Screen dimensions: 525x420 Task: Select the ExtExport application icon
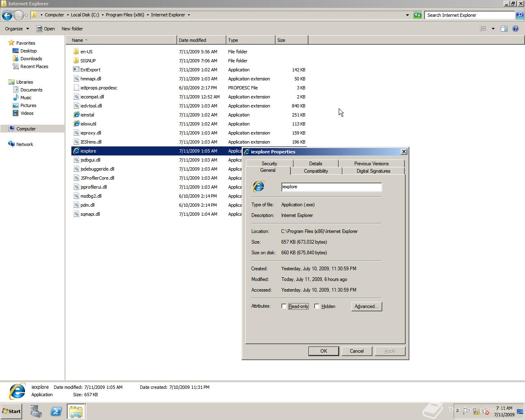coord(76,70)
